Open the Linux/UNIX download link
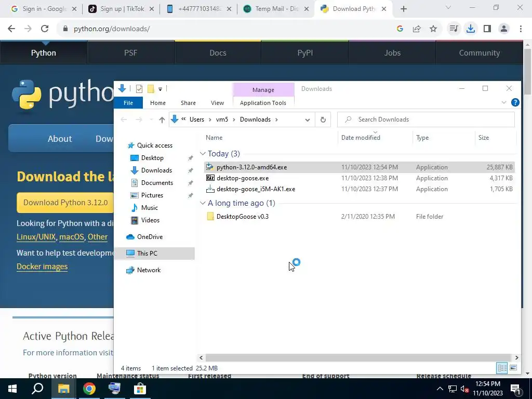Viewport: 532px width, 399px height. (36, 237)
